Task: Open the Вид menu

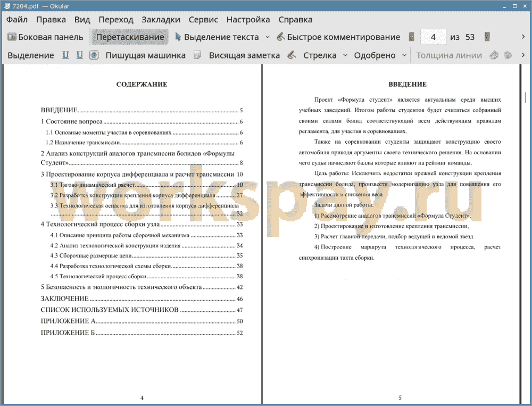Action: [x=82, y=20]
